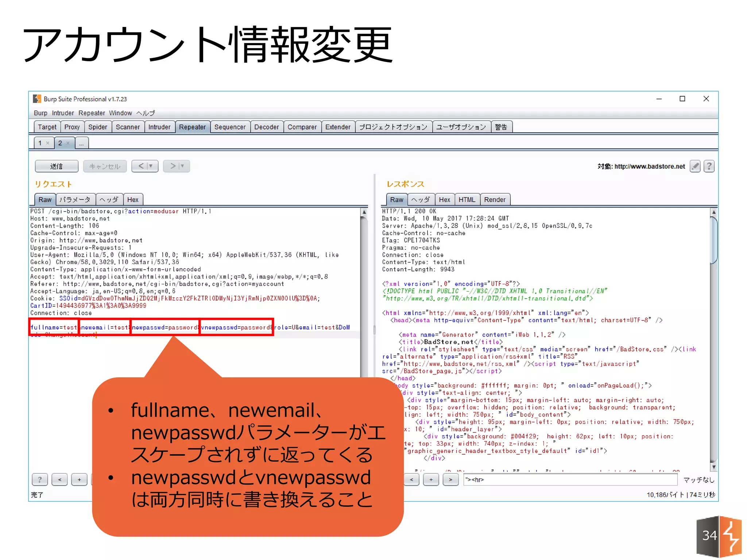The height and width of the screenshot is (560, 747).
Task: Switch to the Sequencer tab
Action: [230, 127]
